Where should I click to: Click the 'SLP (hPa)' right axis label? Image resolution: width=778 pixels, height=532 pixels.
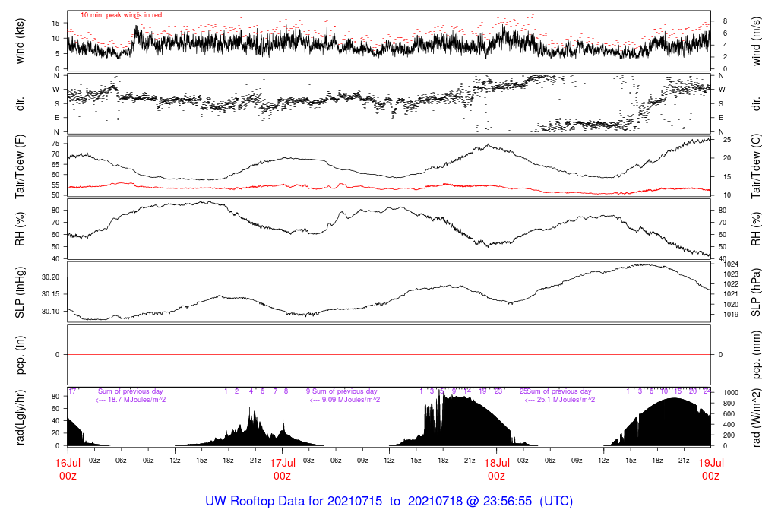[756, 293]
